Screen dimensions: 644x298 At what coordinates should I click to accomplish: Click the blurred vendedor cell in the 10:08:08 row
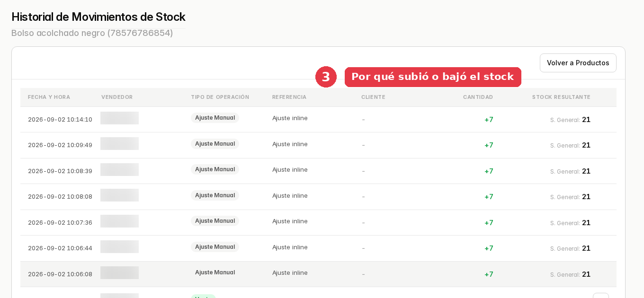(119, 195)
